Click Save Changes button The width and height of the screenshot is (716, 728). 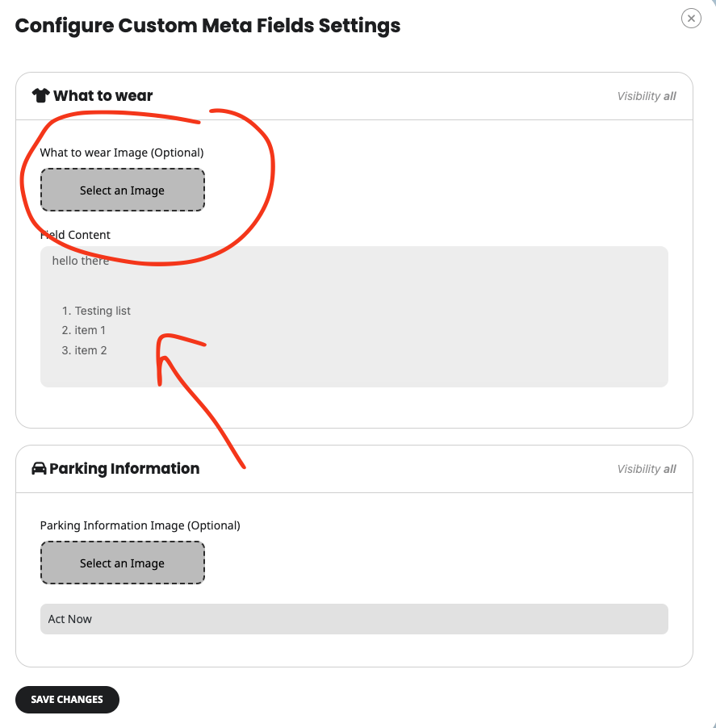[67, 699]
